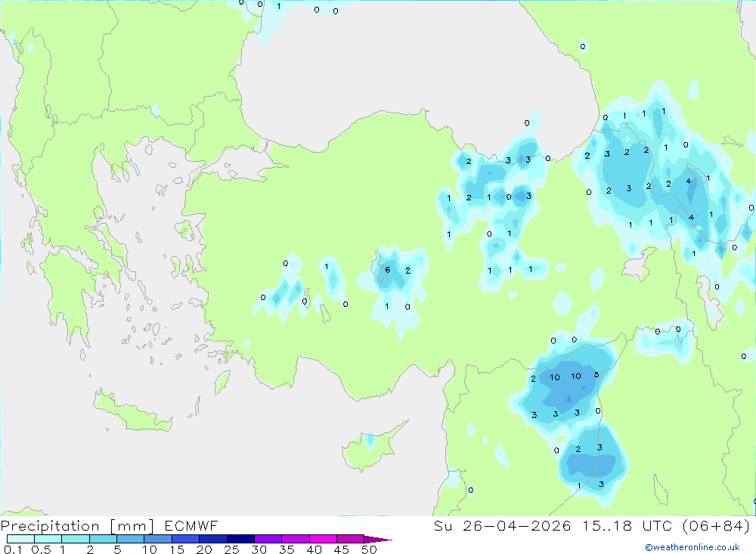This screenshot has width=756, height=554.
Task: Select the 1–2 mm legend color swatch
Action: pyautogui.click(x=76, y=539)
